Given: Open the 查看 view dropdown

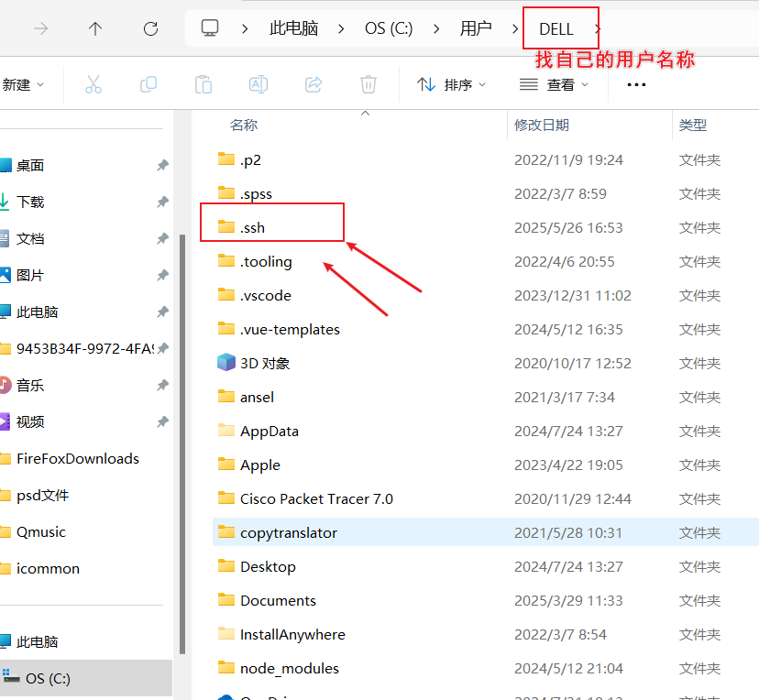Looking at the screenshot, I should 554,84.
